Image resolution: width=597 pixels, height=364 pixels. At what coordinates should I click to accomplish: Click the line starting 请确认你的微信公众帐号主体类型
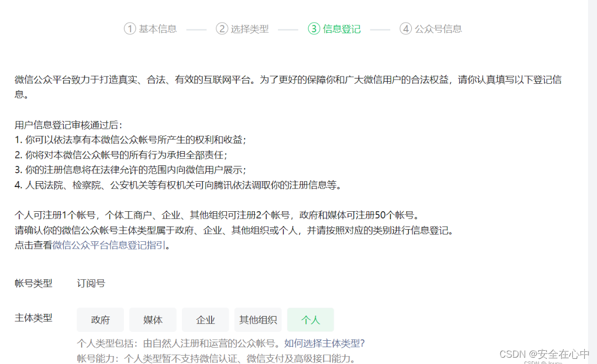pos(234,231)
